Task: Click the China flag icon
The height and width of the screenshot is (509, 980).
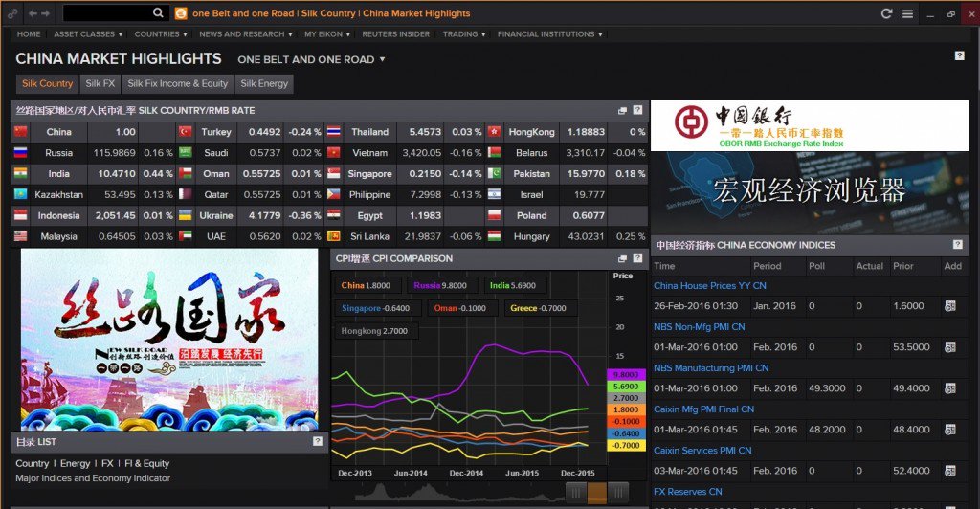Action: click(x=21, y=131)
